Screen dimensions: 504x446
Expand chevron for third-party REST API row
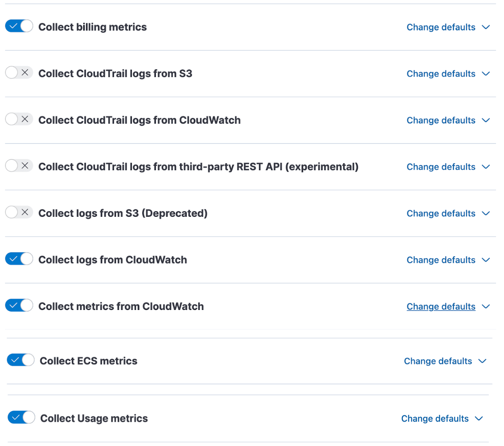[x=486, y=167]
